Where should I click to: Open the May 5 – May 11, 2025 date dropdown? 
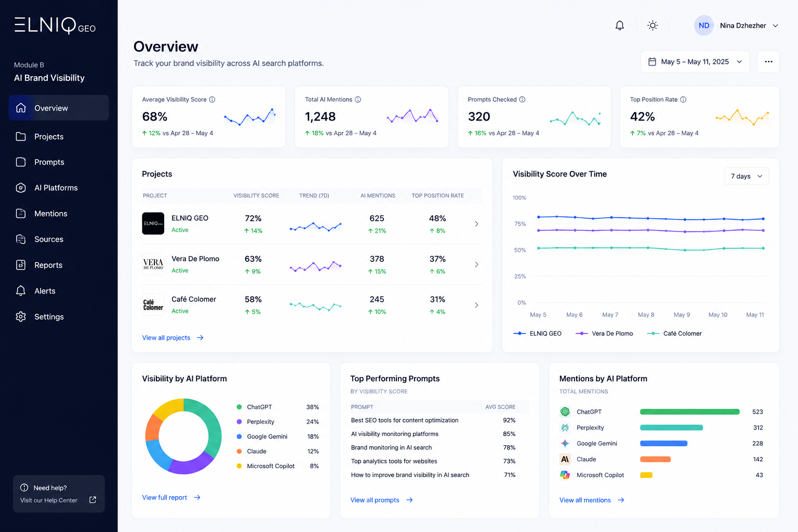[x=695, y=62]
